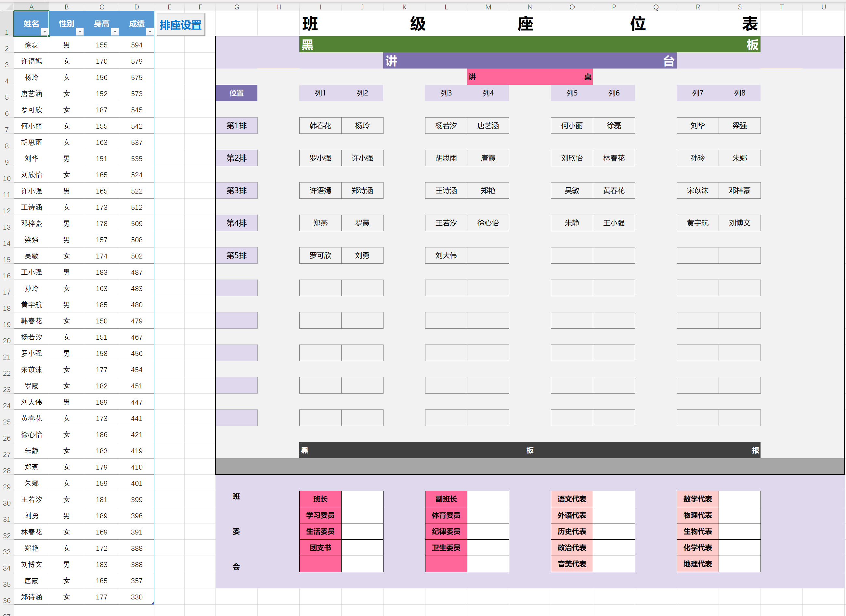Select the 第1排 row label cell
Screen dimensions: 846x616
237,126
